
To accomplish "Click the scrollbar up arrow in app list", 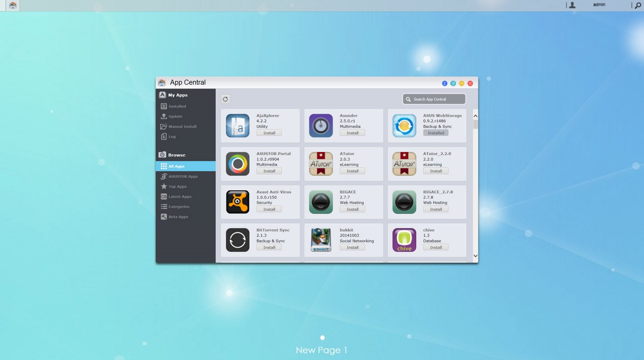I will [x=475, y=116].
